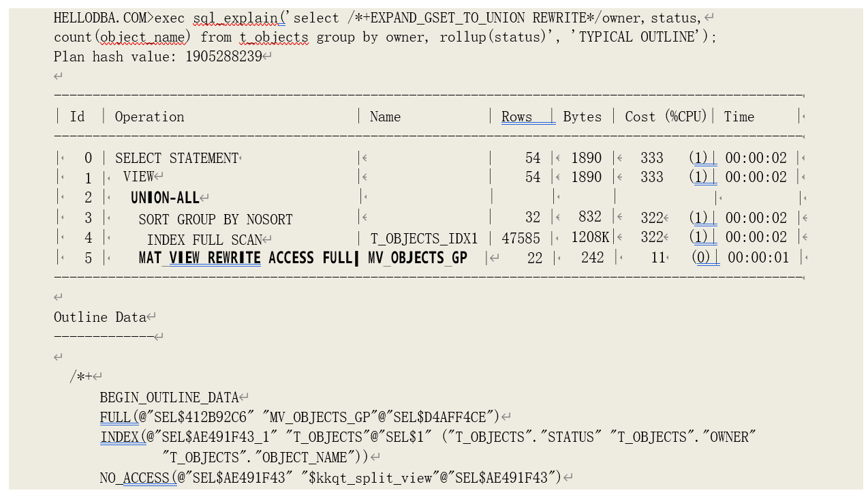Click the INDEX hint line for T_OBJECTS
The height and width of the screenshot is (495, 868).
(428, 437)
